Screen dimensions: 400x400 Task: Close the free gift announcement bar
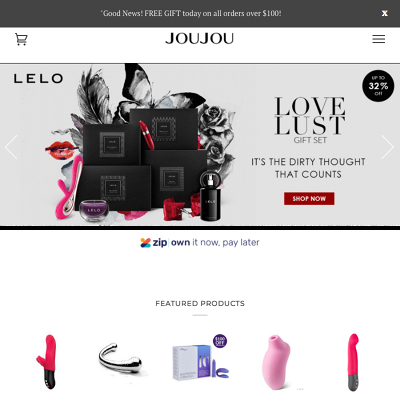(x=384, y=13)
